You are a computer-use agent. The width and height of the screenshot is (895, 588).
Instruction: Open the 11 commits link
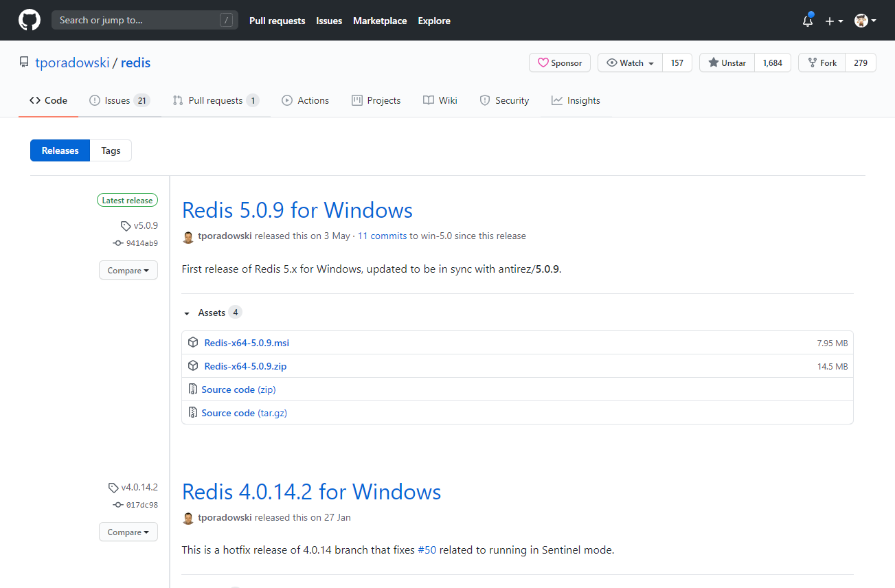click(x=383, y=236)
